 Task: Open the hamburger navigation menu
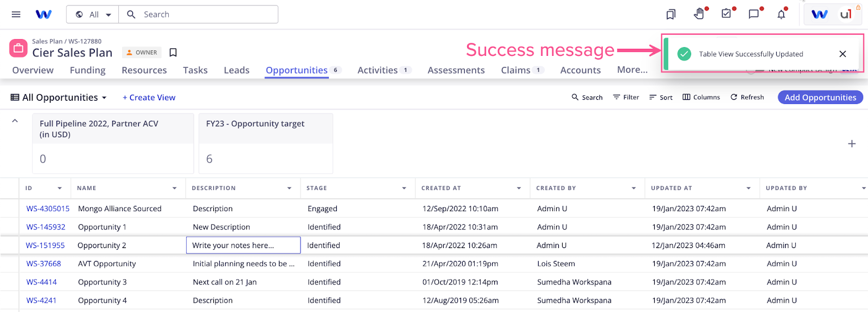16,15
